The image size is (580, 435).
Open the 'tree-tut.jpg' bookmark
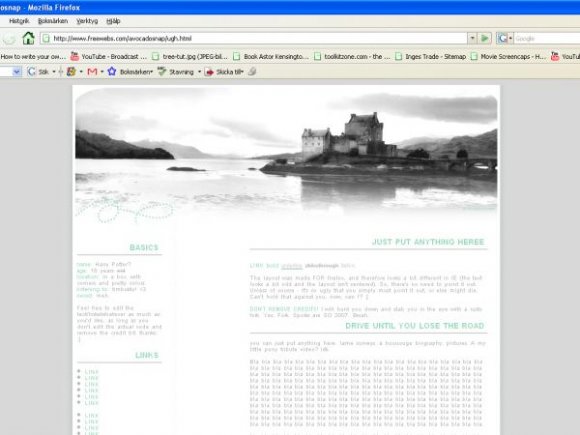tap(190, 57)
